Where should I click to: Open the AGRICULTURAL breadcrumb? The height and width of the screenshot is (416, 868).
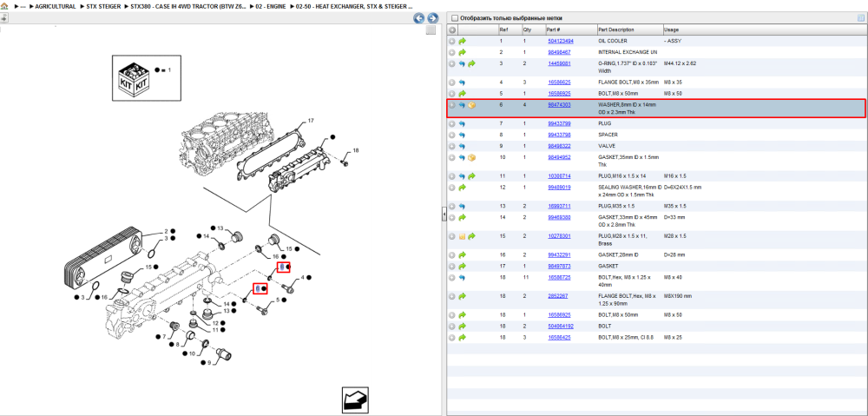point(56,7)
